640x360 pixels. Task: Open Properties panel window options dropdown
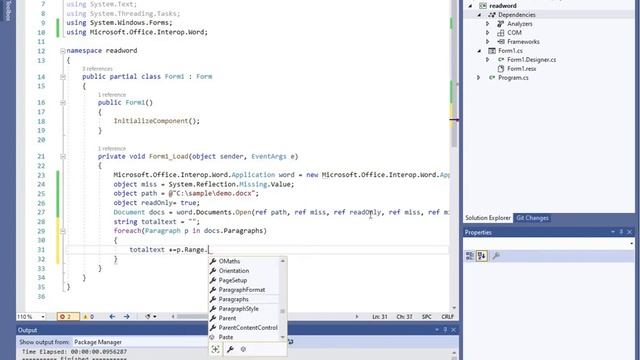click(613, 232)
